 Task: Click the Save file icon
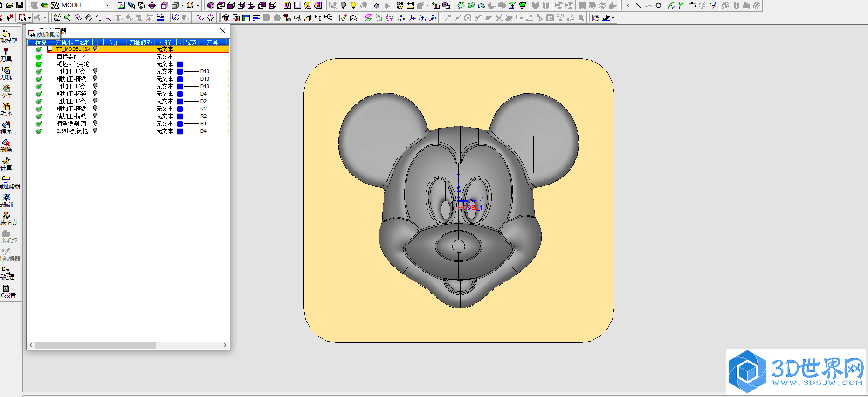coord(20,5)
